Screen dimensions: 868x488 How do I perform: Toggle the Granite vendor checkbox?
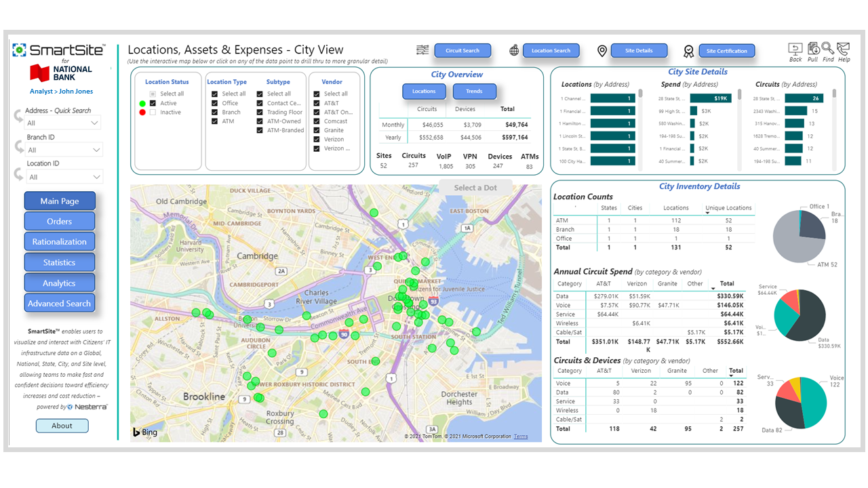point(317,130)
